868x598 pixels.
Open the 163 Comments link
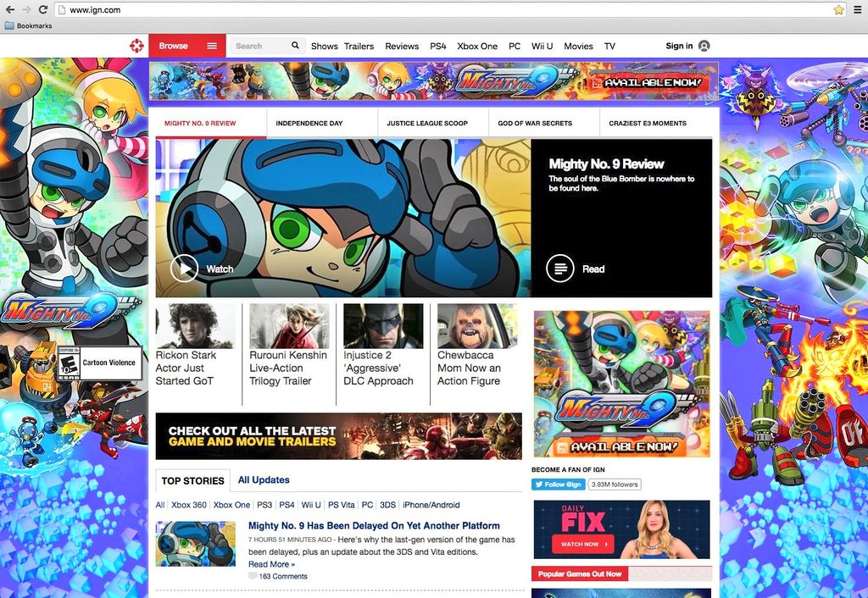click(x=283, y=577)
